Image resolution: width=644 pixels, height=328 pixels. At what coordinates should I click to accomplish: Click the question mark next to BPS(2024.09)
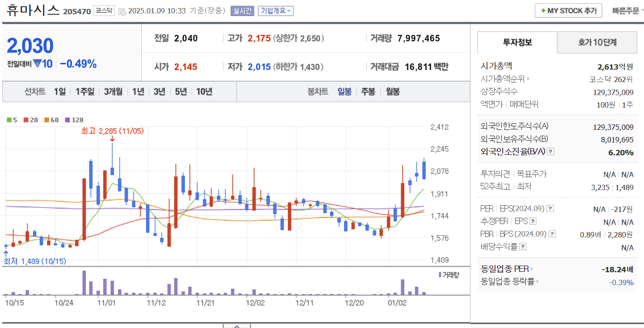click(552, 235)
